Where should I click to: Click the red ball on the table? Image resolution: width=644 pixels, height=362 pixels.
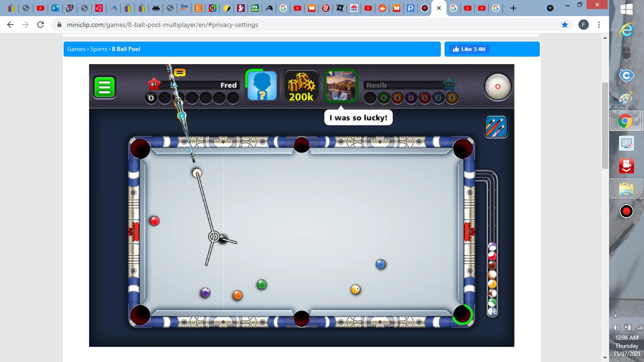point(154,221)
